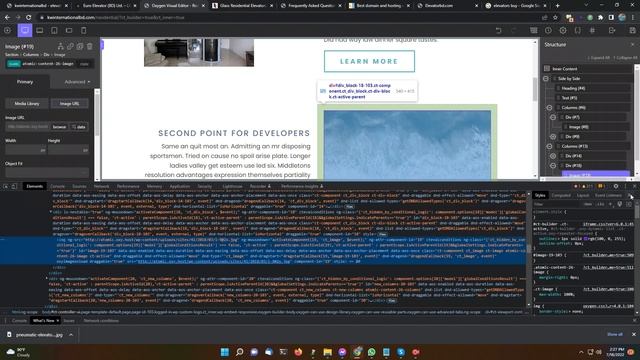The image size is (640, 360).
Task: Copy styles link icon for Image
Action: click(x=70, y=47)
